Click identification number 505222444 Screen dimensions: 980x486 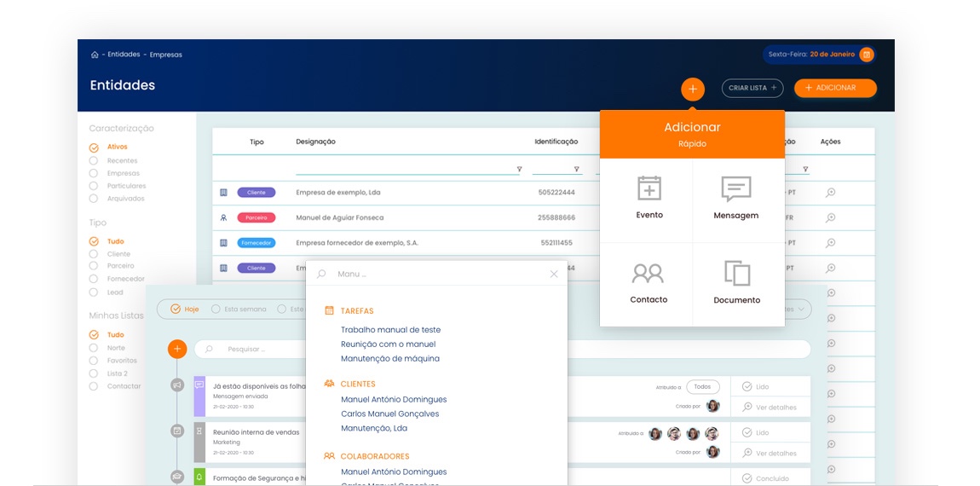pos(556,193)
